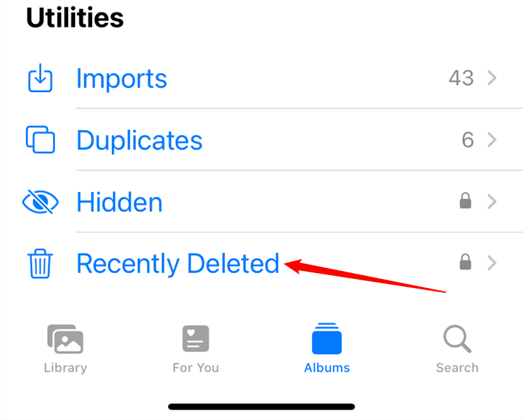523x420 pixels.
Task: Select the Albums tab
Action: point(327,349)
